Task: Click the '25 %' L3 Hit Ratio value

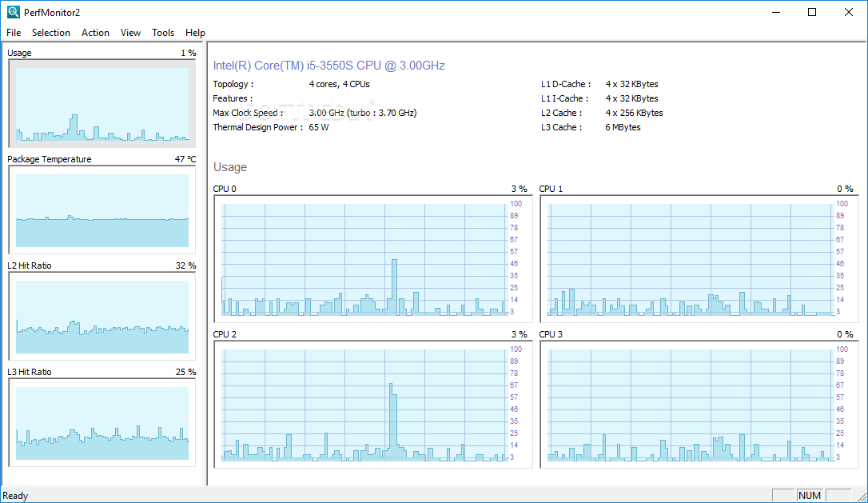Action: point(186,373)
